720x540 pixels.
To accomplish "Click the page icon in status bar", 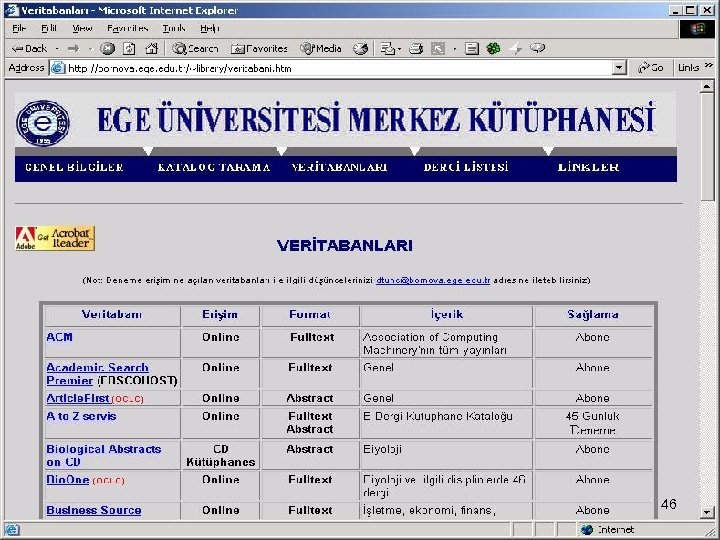I will (12, 530).
